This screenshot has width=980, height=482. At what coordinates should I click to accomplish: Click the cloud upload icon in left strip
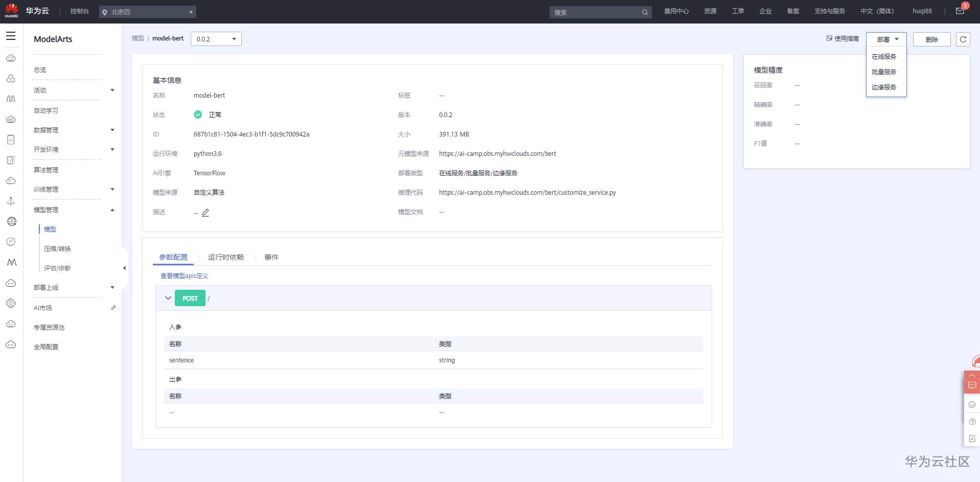coord(11,324)
